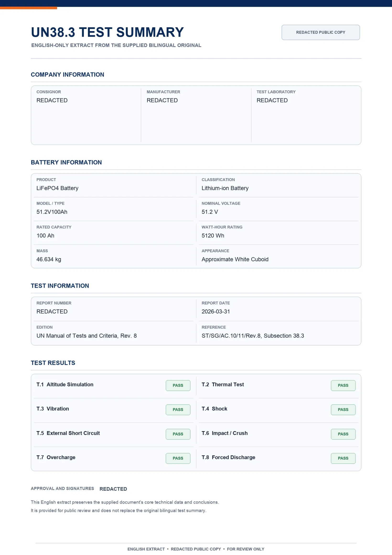Select the T.4 Shock PASS badge
392x555 pixels.
[343, 410]
